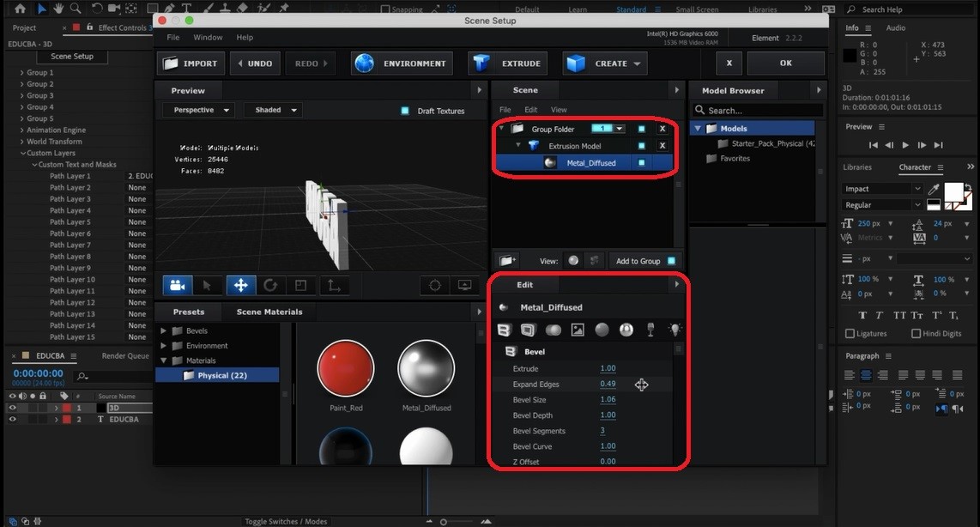
Task: Toggle the Add to Group checkbox
Action: click(x=671, y=261)
